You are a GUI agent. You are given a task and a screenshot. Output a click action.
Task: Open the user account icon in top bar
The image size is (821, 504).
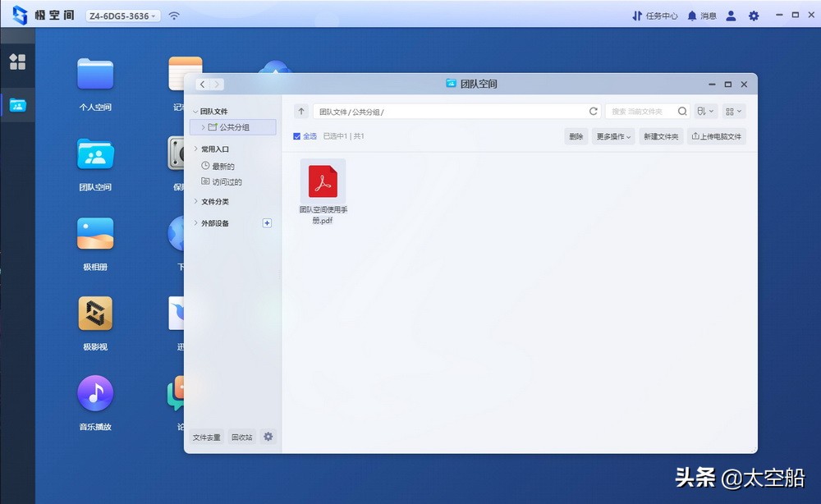pos(731,16)
